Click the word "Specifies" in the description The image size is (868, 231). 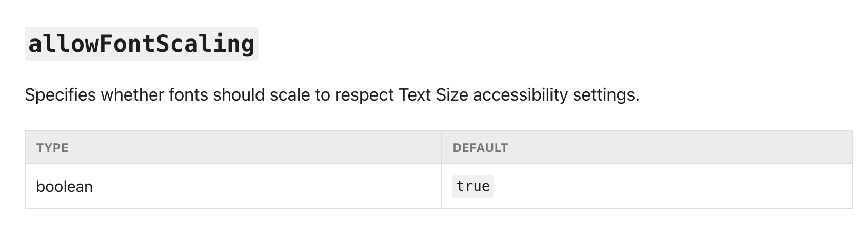point(60,95)
